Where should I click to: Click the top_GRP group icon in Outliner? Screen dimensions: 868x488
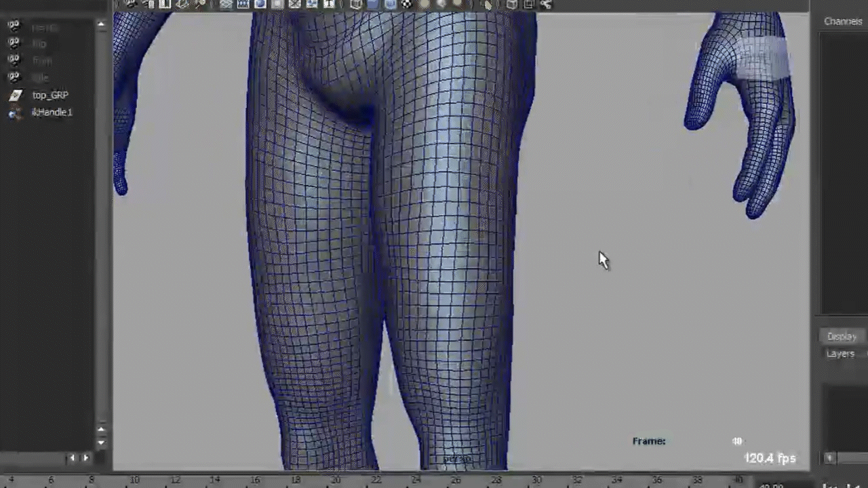pyautogui.click(x=14, y=96)
